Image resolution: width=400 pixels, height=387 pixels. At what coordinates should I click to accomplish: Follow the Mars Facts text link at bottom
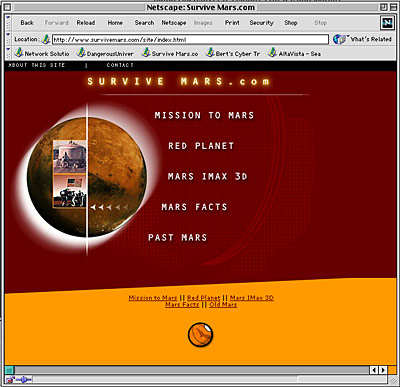pyautogui.click(x=182, y=305)
